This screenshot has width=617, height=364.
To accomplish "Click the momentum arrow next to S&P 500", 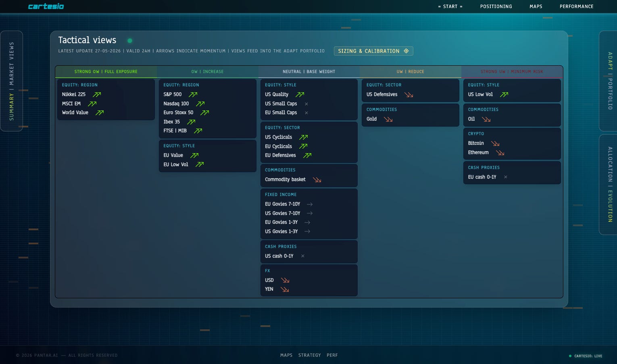I will pyautogui.click(x=193, y=95).
